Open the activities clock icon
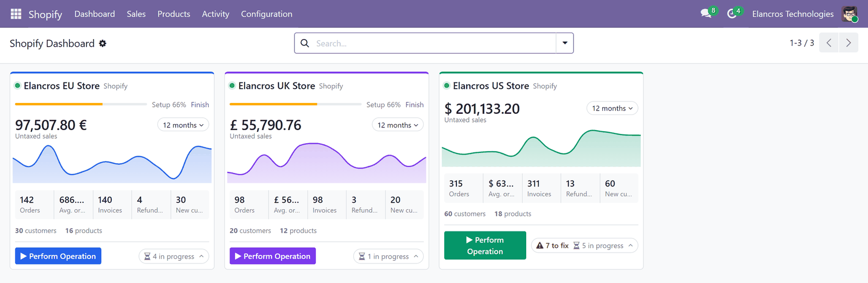This screenshot has height=283, width=868. (x=732, y=14)
